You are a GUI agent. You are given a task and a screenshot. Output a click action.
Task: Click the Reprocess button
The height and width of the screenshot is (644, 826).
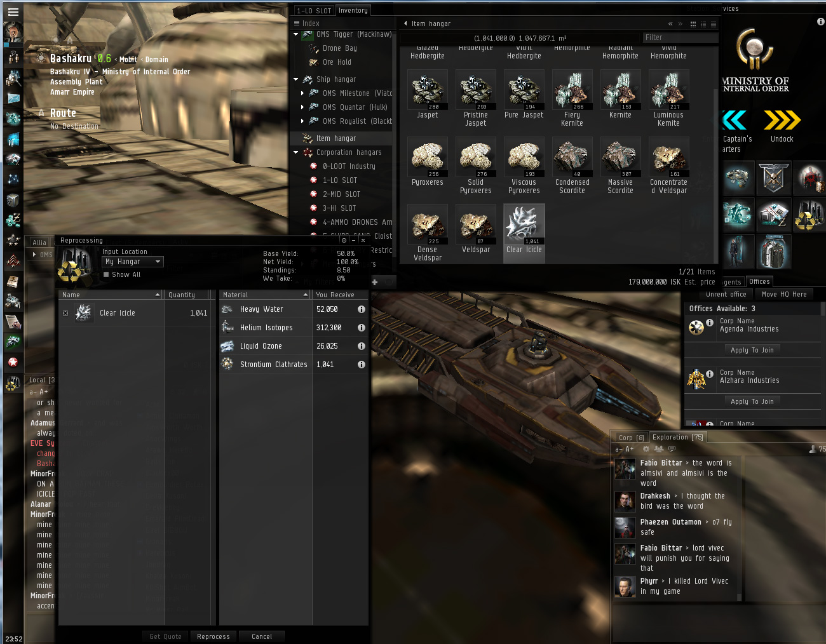pyautogui.click(x=213, y=636)
